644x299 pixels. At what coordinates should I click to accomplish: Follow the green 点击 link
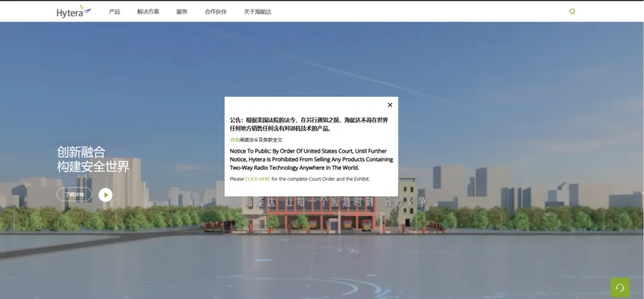coord(234,140)
